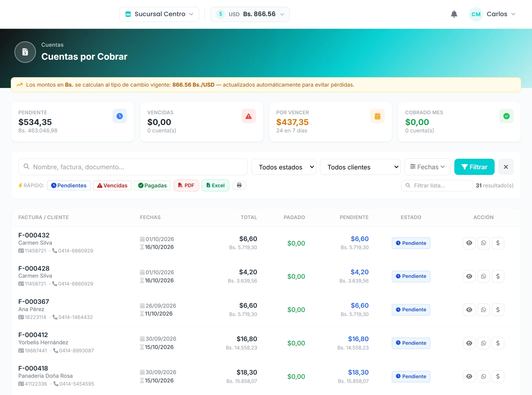View details of invoice F-000432
The width and height of the screenshot is (532, 395).
click(x=469, y=243)
